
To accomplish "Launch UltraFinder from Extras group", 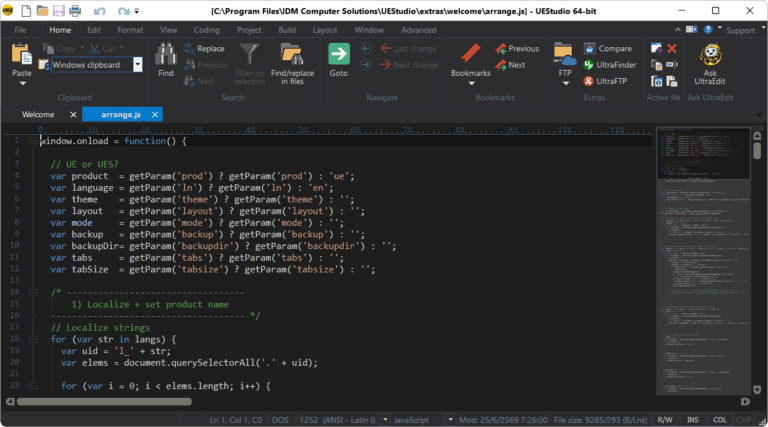I will pyautogui.click(x=610, y=65).
